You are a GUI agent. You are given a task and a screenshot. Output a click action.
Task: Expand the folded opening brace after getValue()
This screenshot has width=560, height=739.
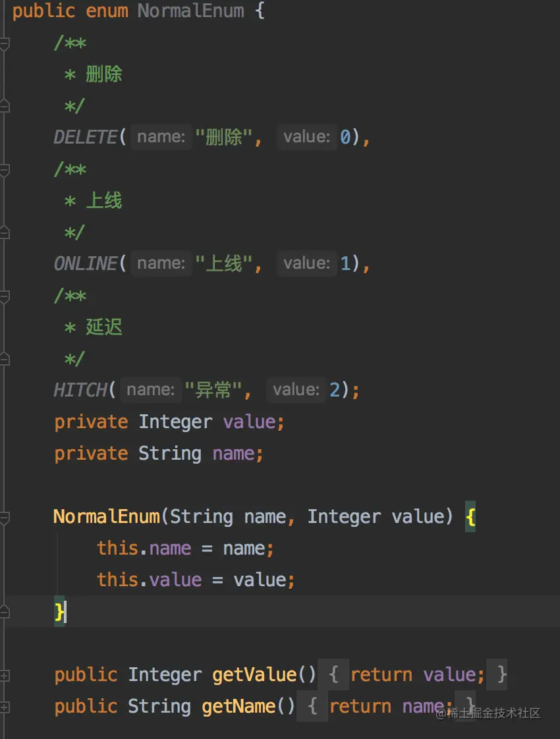tap(334, 674)
